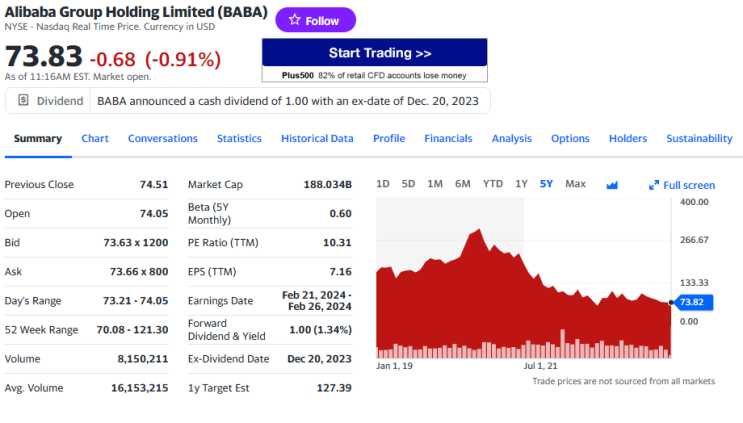This screenshot has width=743, height=423.
Task: Open the Conversations tab
Action: [x=163, y=139]
